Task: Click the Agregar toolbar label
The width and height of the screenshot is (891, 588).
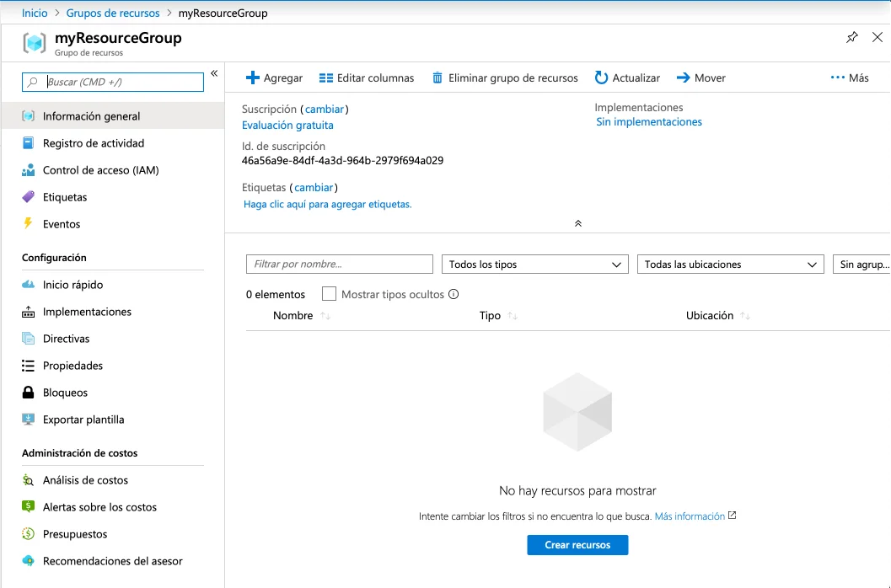Action: [x=283, y=78]
